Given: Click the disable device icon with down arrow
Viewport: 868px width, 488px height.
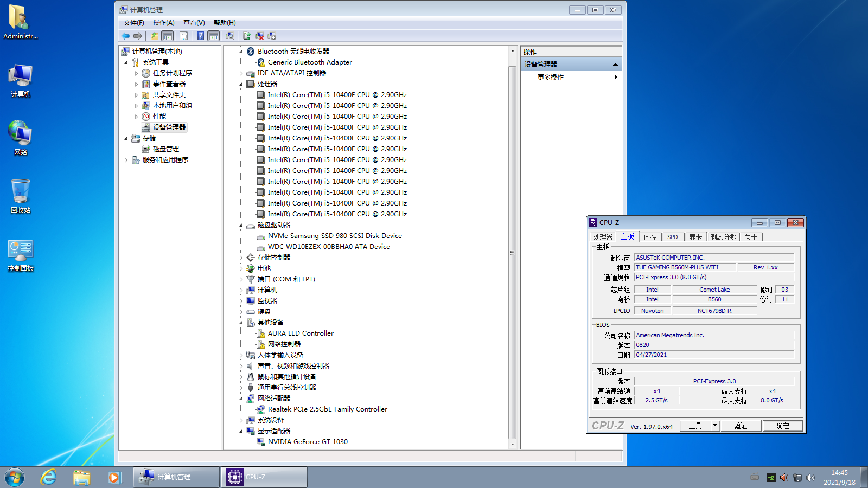Looking at the screenshot, I should pyautogui.click(x=272, y=36).
